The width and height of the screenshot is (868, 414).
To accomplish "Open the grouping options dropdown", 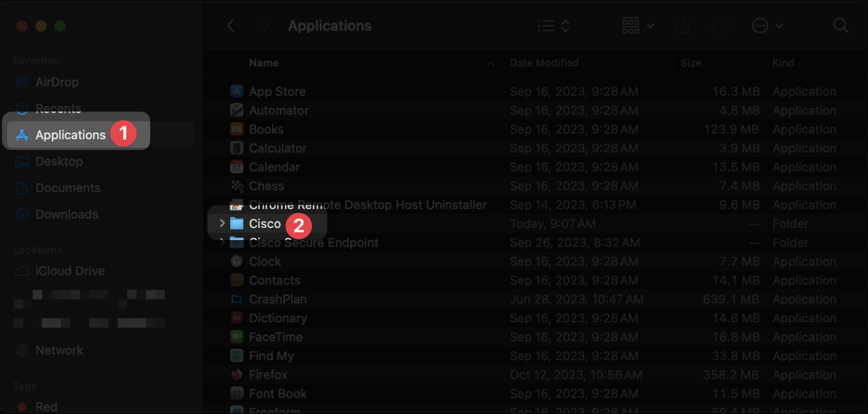I will [x=637, y=25].
